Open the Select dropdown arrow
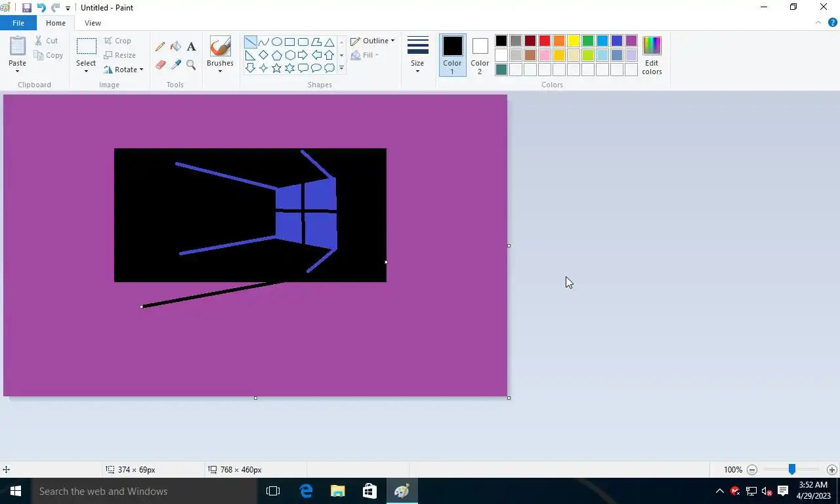 [86, 71]
